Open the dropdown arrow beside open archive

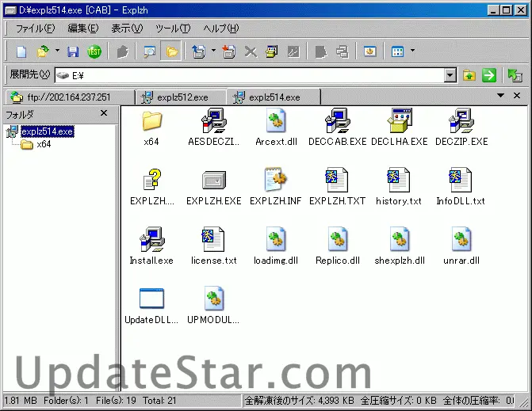[57, 51]
